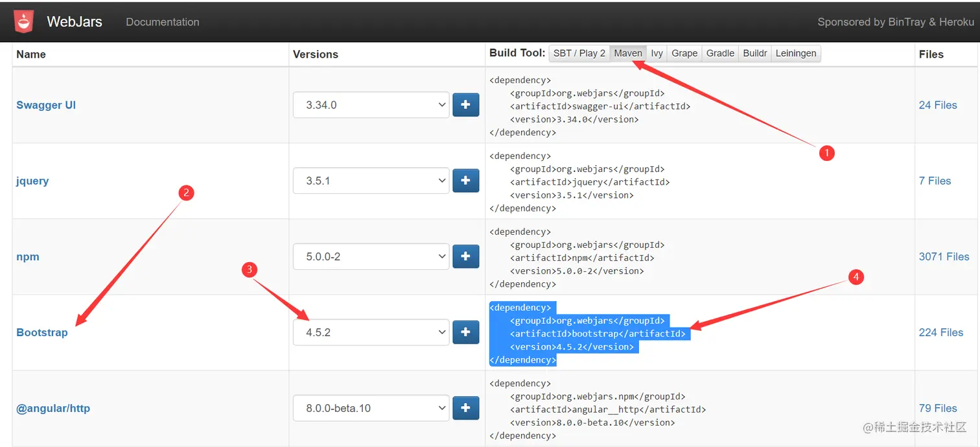Viewport: 980px width, 447px height.
Task: Click the Sponsored by BinTray & Heroku text
Action: 896,21
